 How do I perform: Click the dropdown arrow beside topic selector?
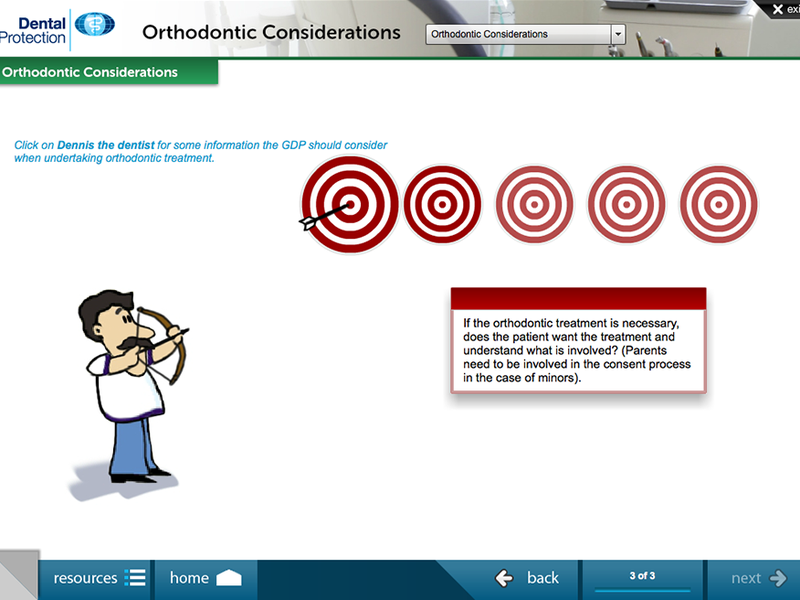click(x=617, y=34)
